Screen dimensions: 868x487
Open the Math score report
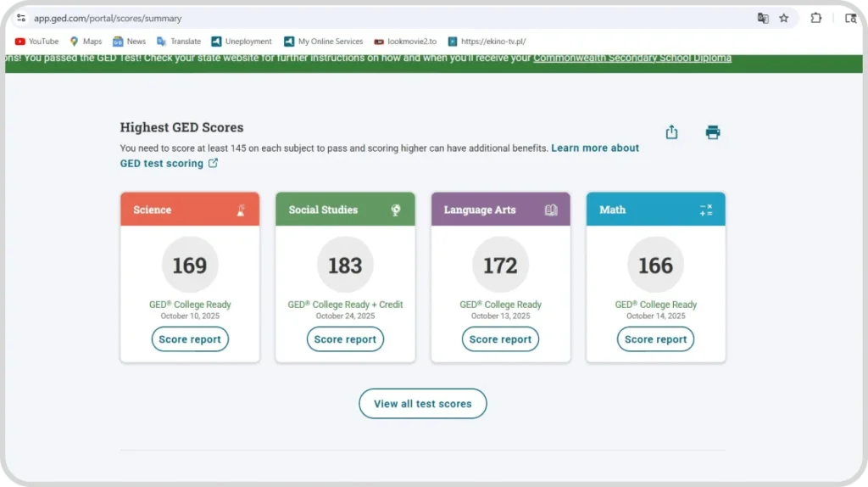655,339
